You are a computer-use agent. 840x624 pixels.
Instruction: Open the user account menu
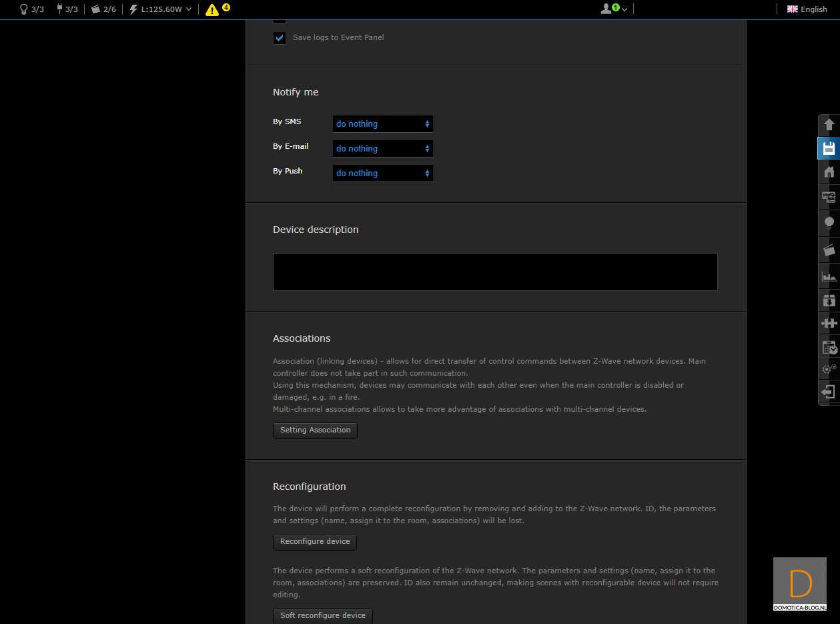[614, 9]
